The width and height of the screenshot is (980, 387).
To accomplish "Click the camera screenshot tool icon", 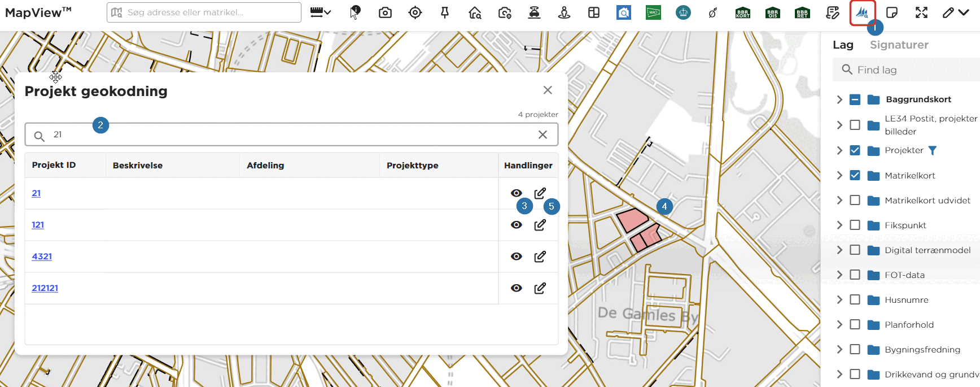I will [x=385, y=12].
